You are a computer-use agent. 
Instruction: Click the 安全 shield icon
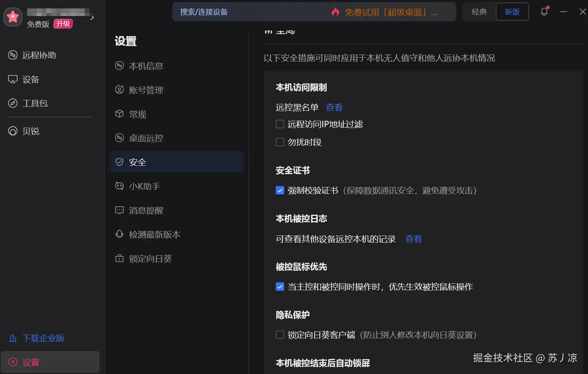click(119, 162)
